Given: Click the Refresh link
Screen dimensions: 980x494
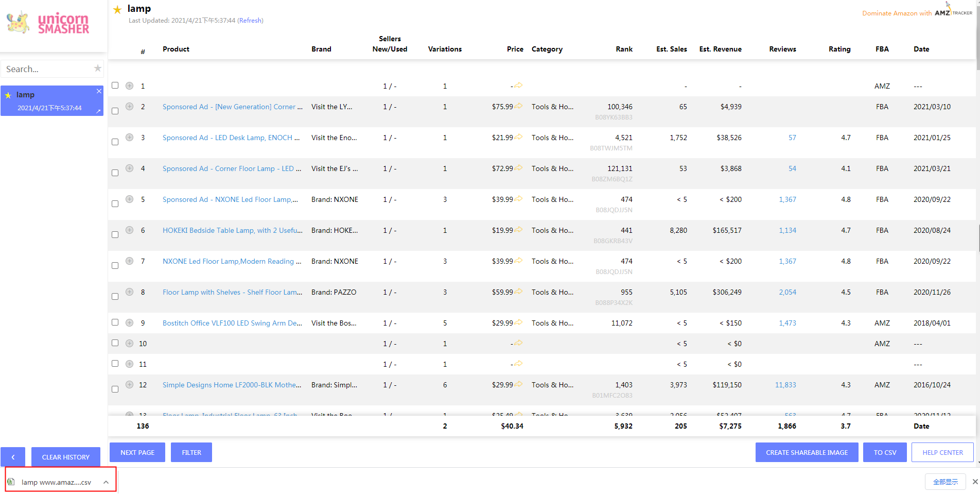Looking at the screenshot, I should coord(250,21).
